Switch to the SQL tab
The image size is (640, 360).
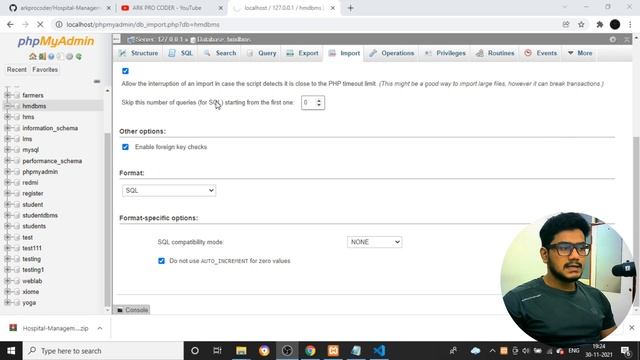tap(180, 53)
